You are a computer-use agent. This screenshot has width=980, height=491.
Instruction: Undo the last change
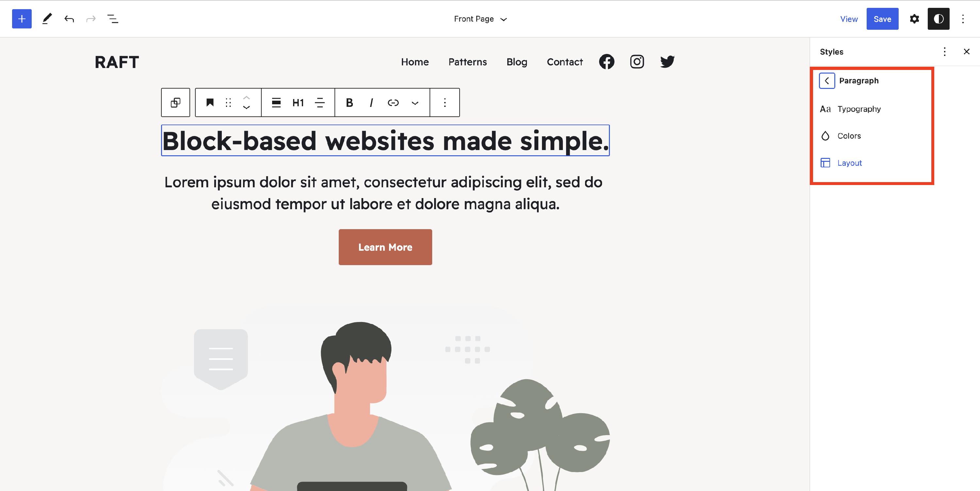point(69,19)
